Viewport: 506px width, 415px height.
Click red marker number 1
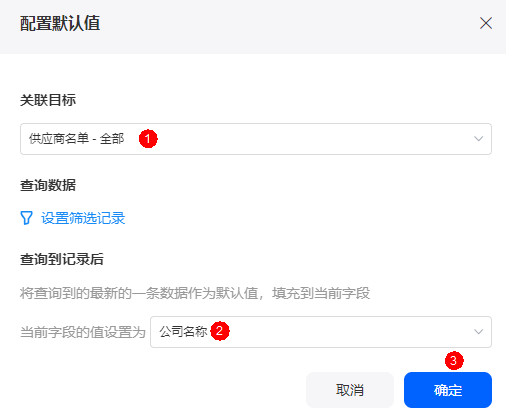tap(148, 139)
